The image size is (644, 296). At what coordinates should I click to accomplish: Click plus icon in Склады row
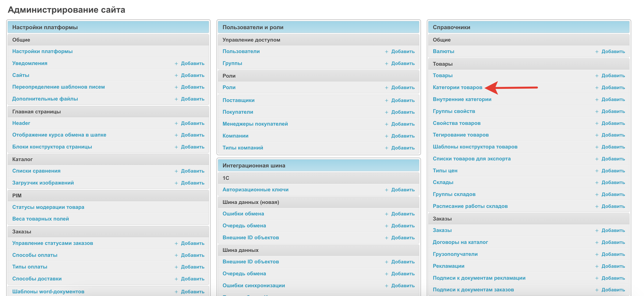tap(597, 183)
